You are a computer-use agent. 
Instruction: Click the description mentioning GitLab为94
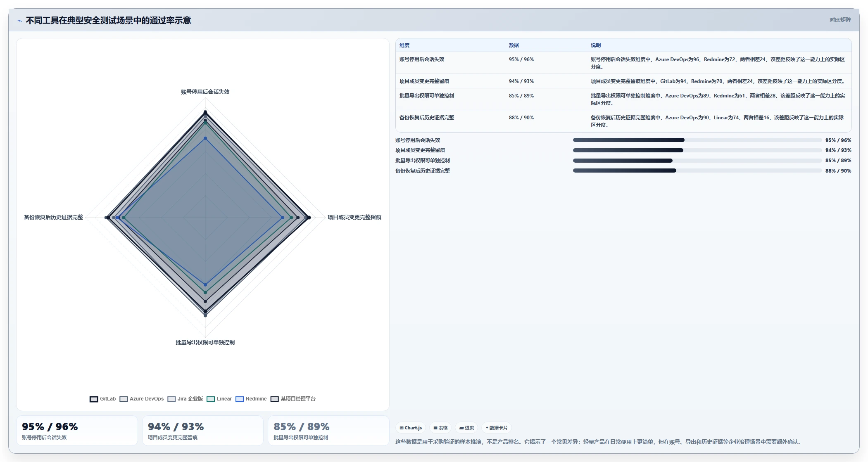pyautogui.click(x=718, y=81)
